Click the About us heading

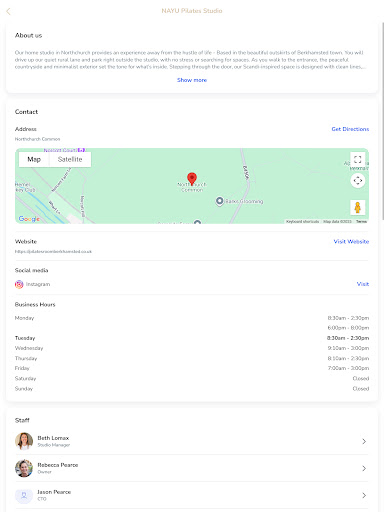(28, 35)
